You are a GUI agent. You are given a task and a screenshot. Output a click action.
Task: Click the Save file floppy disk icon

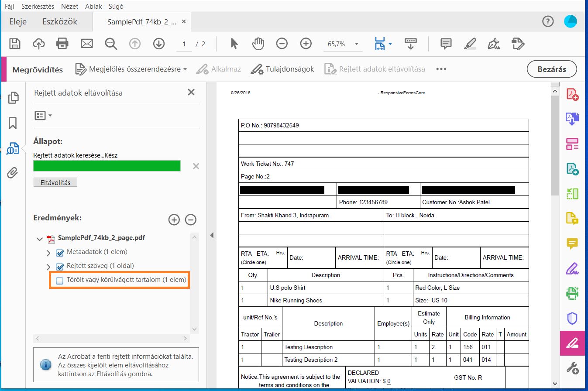15,44
